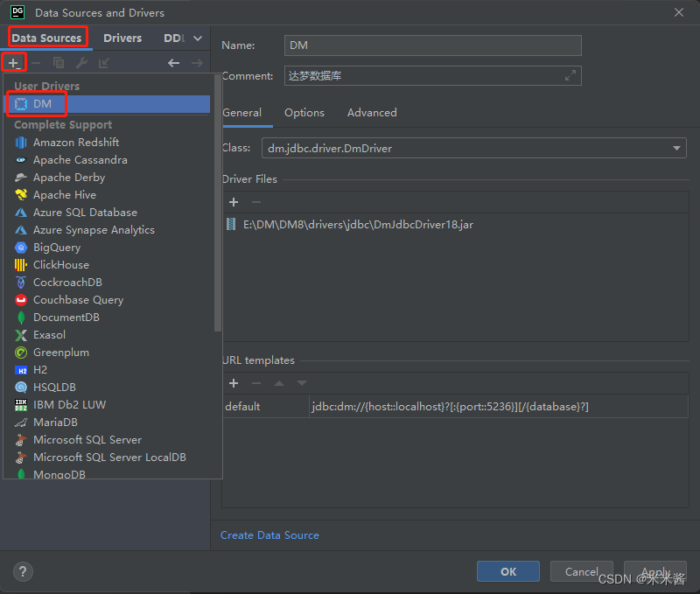Switch to DDL tab
This screenshot has width=700, height=594.
pyautogui.click(x=174, y=38)
